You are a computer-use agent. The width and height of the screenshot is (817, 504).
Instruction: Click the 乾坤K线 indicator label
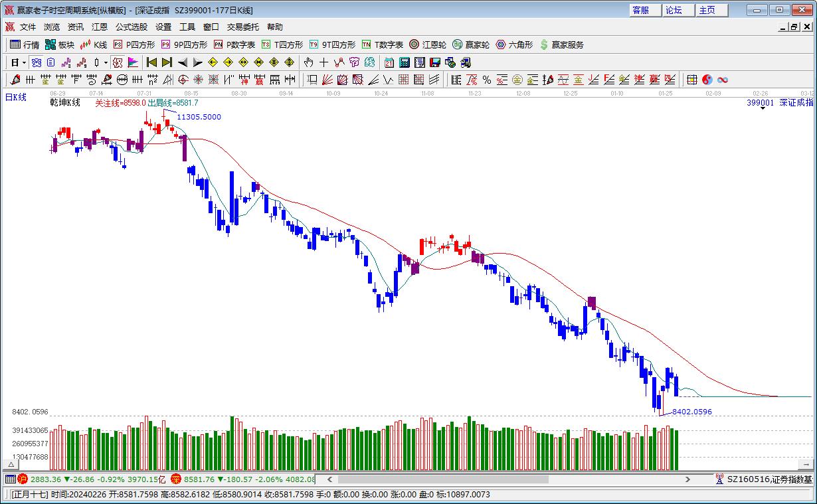65,103
